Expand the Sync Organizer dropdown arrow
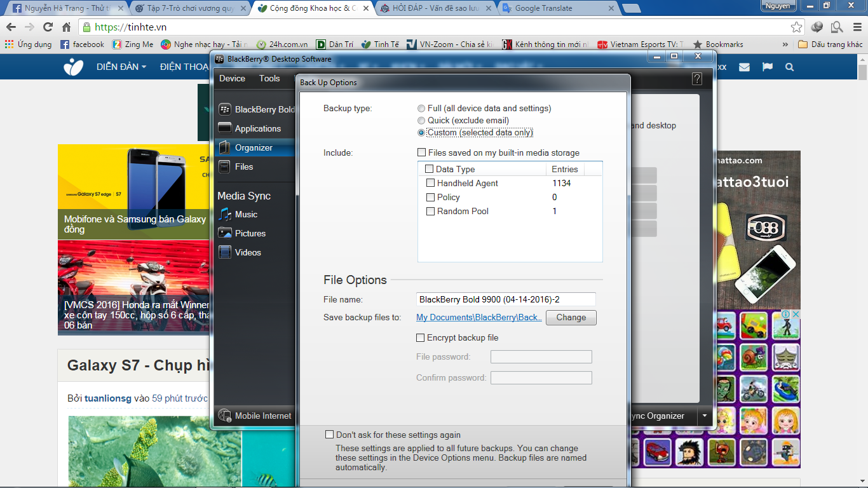 coord(704,416)
